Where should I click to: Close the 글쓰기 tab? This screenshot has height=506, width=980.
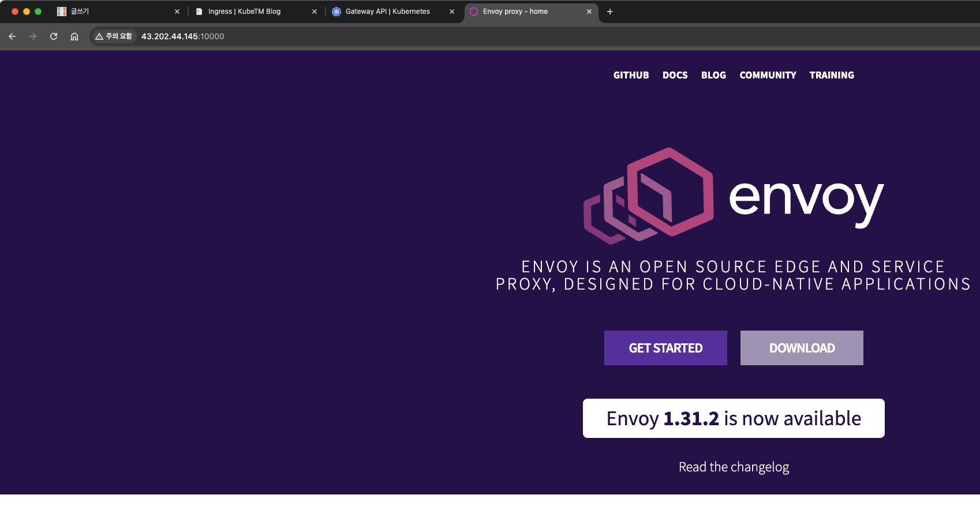pyautogui.click(x=177, y=12)
